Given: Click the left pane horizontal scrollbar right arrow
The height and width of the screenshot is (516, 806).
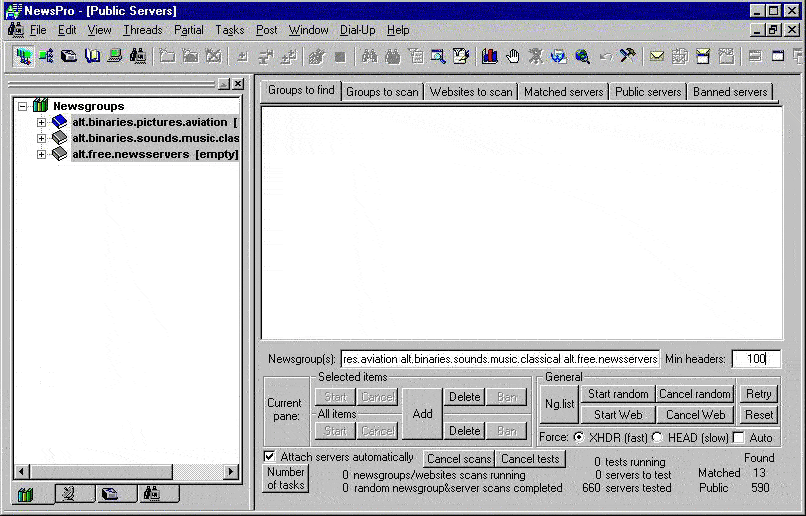Looking at the screenshot, I should point(231,471).
